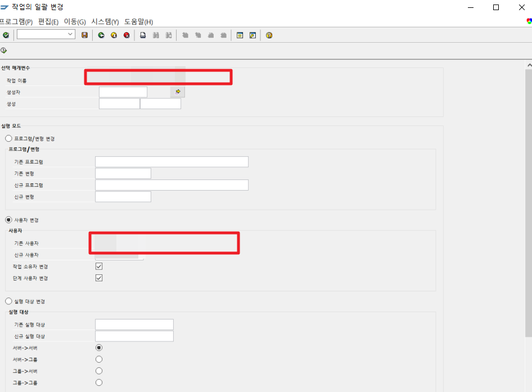The width and height of the screenshot is (532, 392).
Task: Select the 그룹->서버 radio option
Action: (99, 371)
